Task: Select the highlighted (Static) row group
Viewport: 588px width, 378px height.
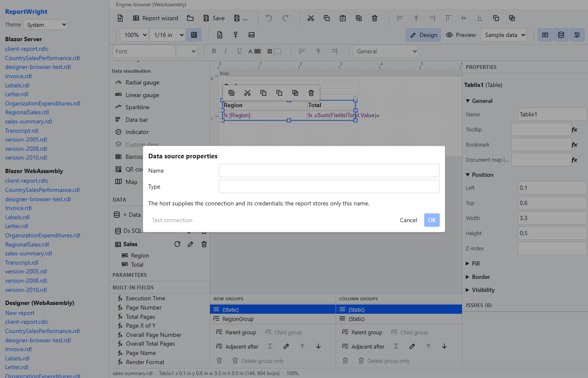Action: pos(273,310)
